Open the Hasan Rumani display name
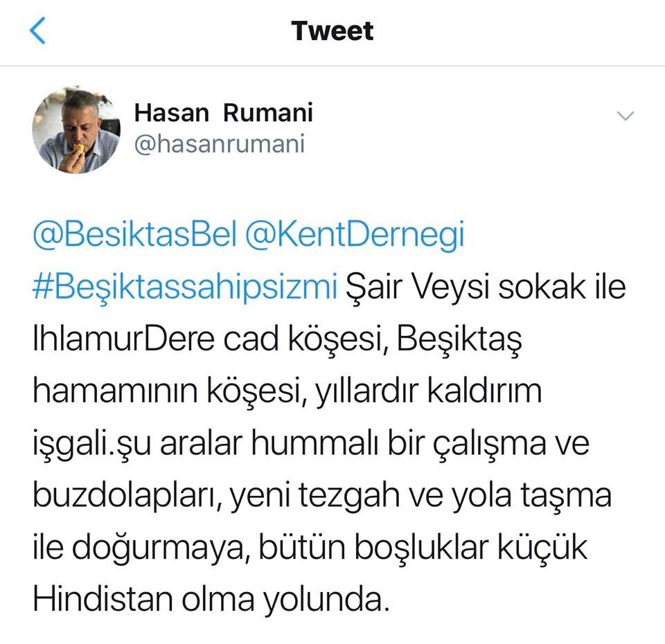Viewport: 665px width, 644px height. tap(224, 113)
